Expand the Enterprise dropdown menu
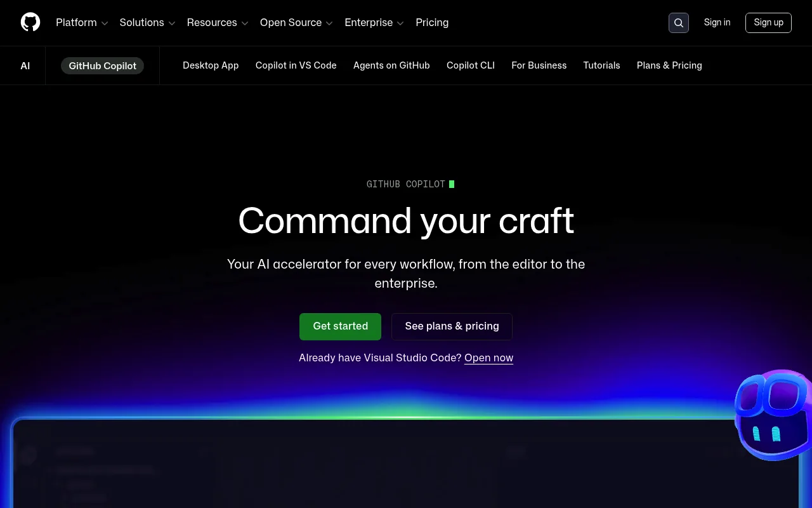This screenshot has height=508, width=812. (x=374, y=23)
